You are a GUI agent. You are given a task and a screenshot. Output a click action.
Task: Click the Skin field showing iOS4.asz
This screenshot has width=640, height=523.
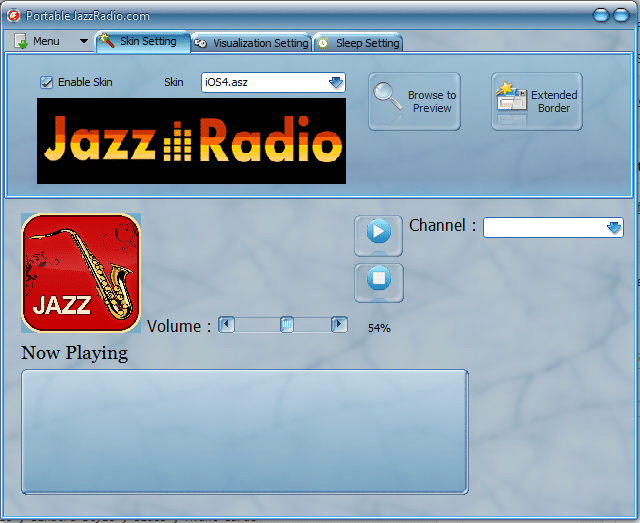pyautogui.click(x=273, y=82)
